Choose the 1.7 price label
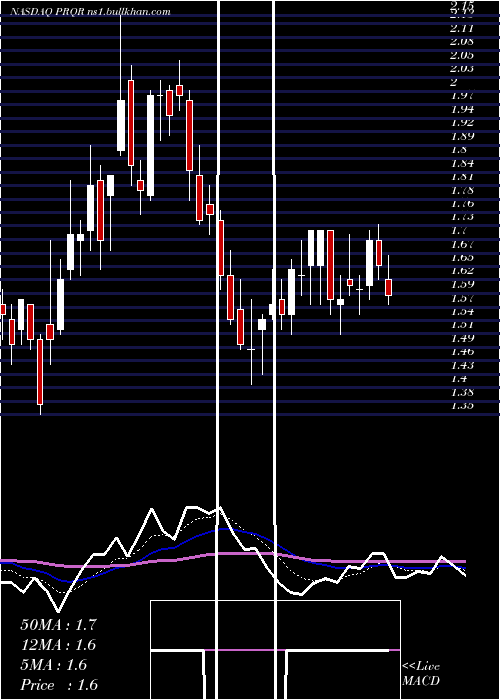The height and width of the screenshot is (700, 500). click(x=459, y=231)
